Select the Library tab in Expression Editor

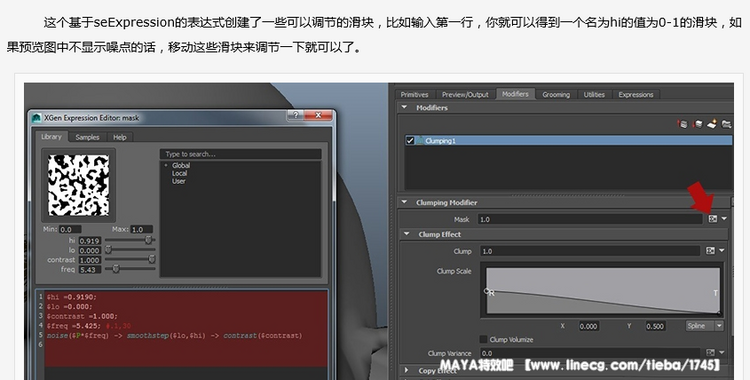[x=51, y=136]
